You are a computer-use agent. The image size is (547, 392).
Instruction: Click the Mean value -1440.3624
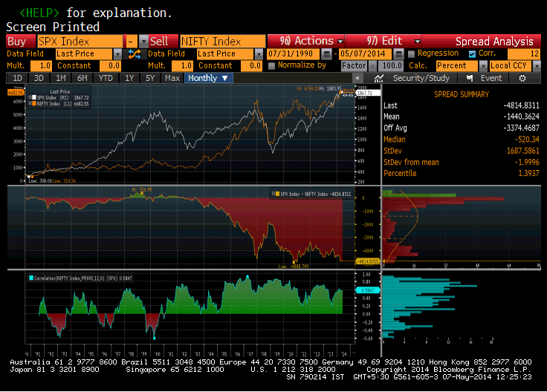coord(521,117)
